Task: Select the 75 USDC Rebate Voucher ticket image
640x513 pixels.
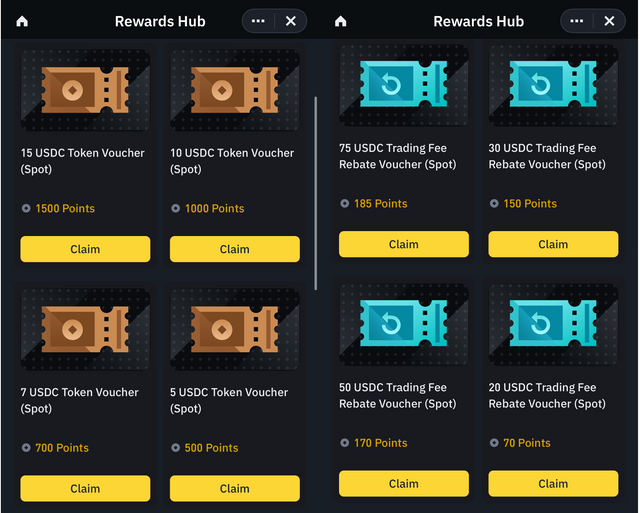Action: (x=404, y=85)
